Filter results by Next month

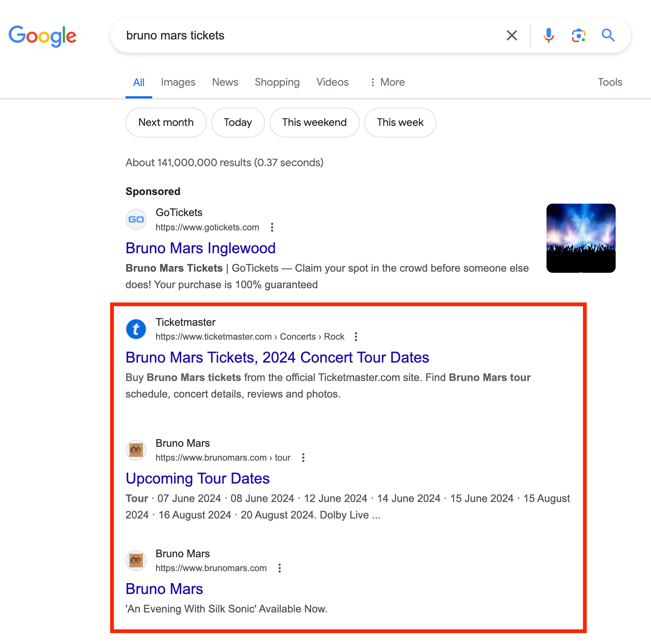(166, 122)
